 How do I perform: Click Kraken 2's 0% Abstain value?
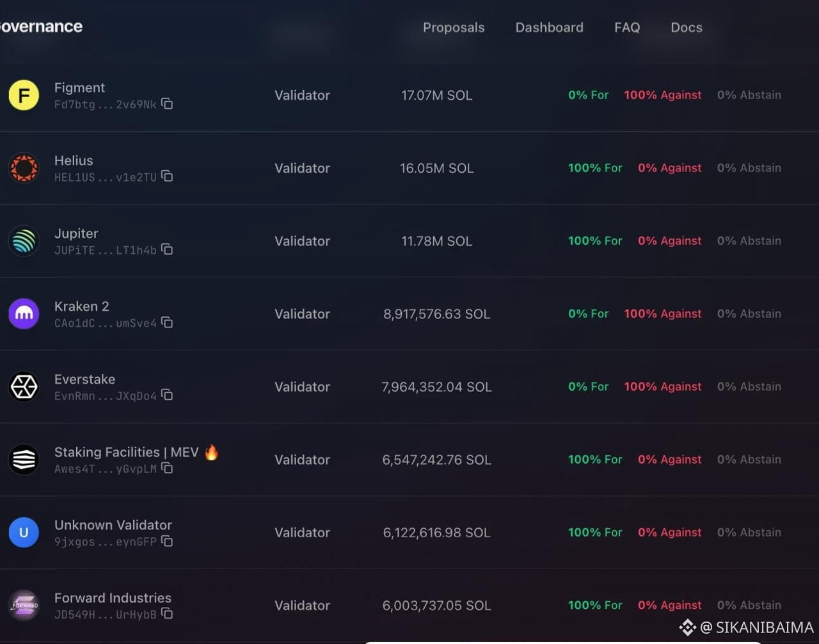(749, 314)
